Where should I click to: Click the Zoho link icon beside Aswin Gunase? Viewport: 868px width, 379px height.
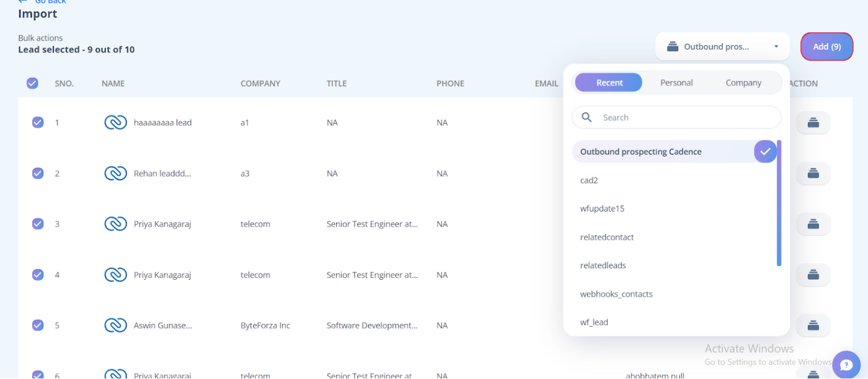click(x=115, y=326)
